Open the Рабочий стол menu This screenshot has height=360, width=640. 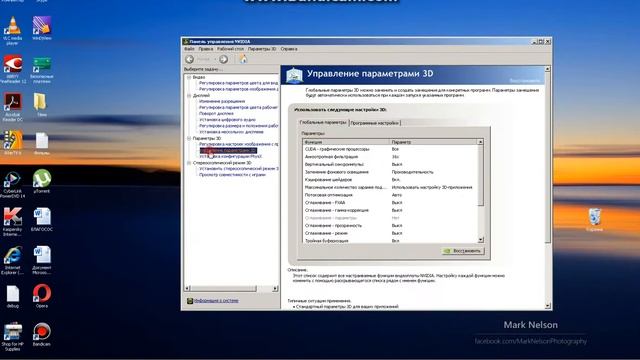(230, 49)
